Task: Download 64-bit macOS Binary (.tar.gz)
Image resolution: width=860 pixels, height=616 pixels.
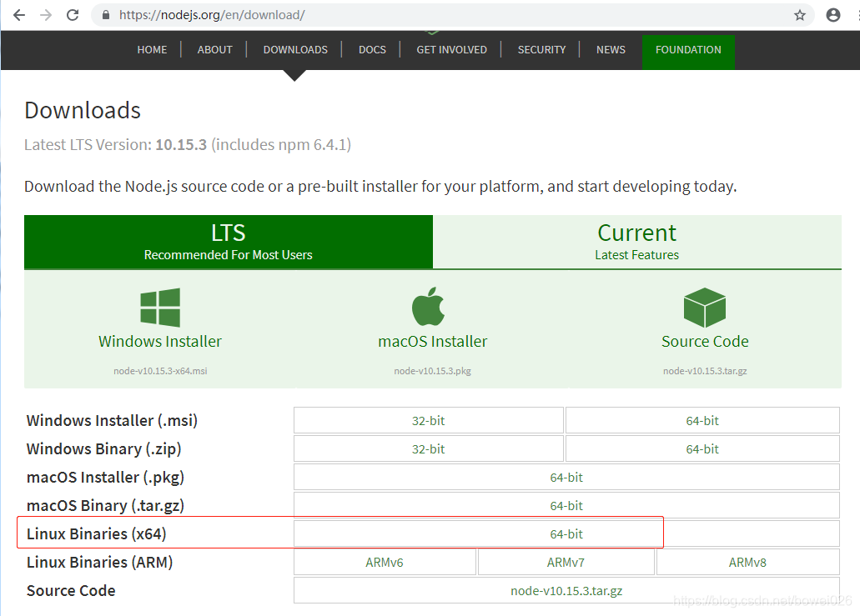Action: click(566, 506)
